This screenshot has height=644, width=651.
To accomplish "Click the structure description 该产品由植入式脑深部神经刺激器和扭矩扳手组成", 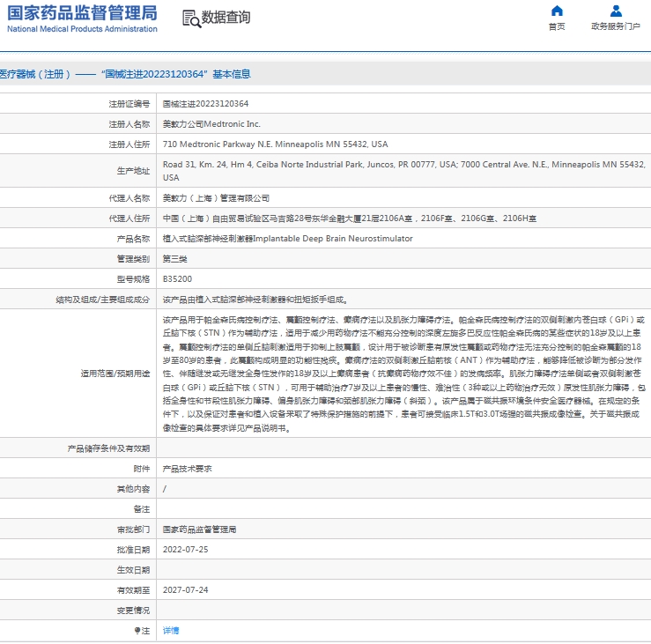I will click(255, 300).
